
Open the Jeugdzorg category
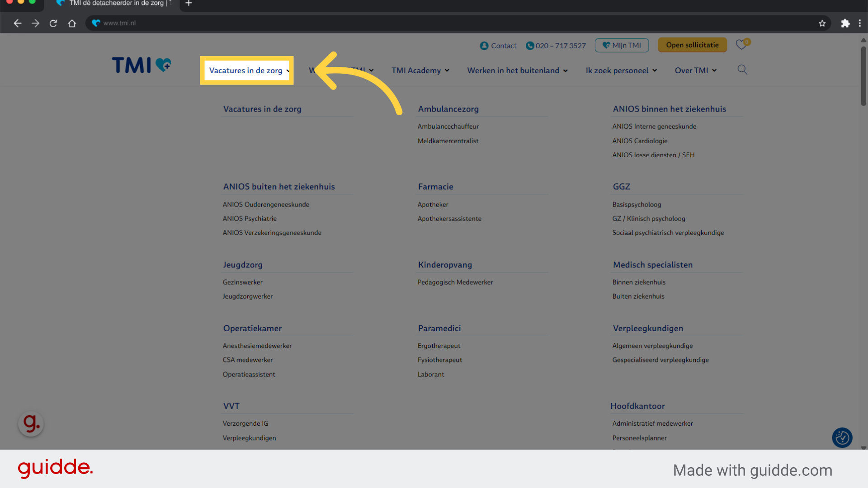(x=242, y=265)
